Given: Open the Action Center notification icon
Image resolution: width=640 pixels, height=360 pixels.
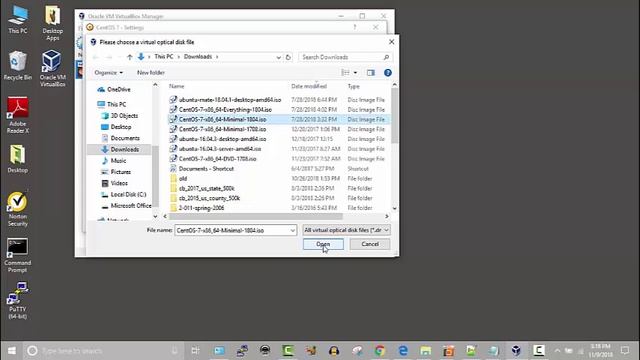Looking at the screenshot, I should point(625,351).
